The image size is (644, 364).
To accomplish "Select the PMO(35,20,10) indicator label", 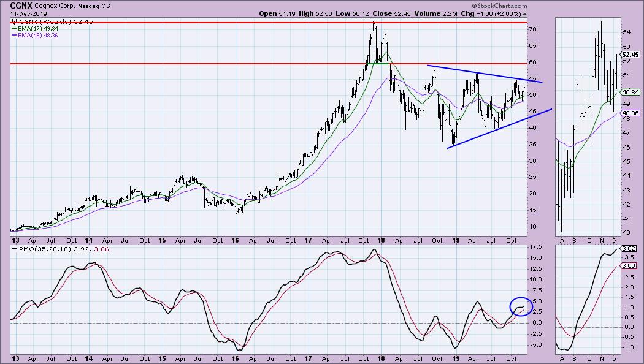I will (x=45, y=249).
